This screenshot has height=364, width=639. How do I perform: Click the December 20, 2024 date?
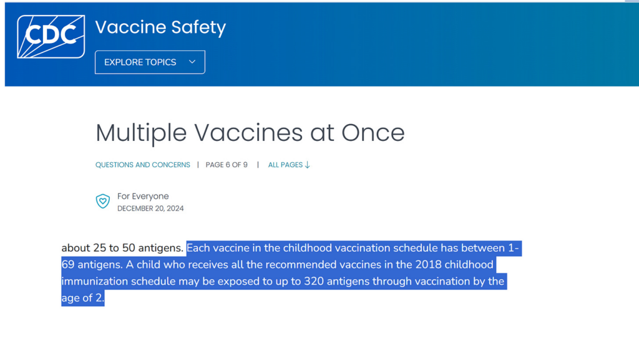coord(150,208)
